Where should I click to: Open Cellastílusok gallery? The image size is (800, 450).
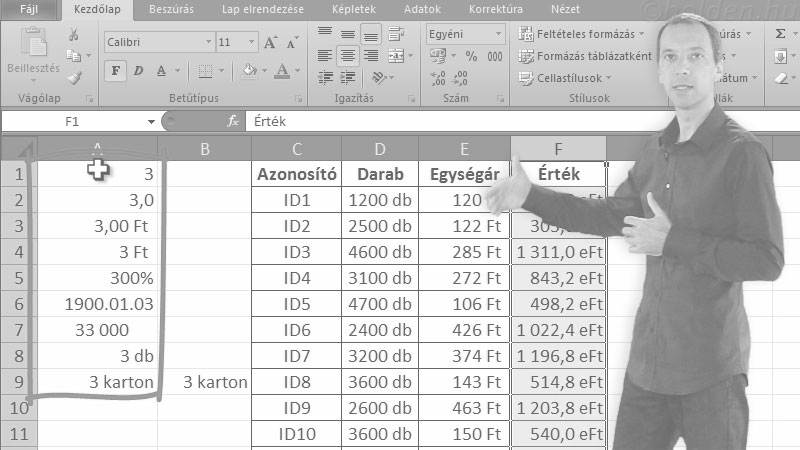(x=564, y=78)
